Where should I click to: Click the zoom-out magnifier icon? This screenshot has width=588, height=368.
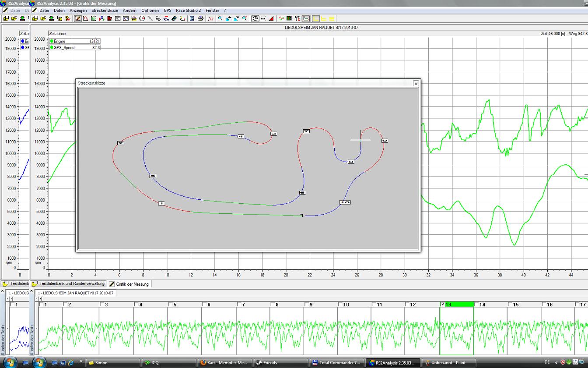tap(245, 18)
